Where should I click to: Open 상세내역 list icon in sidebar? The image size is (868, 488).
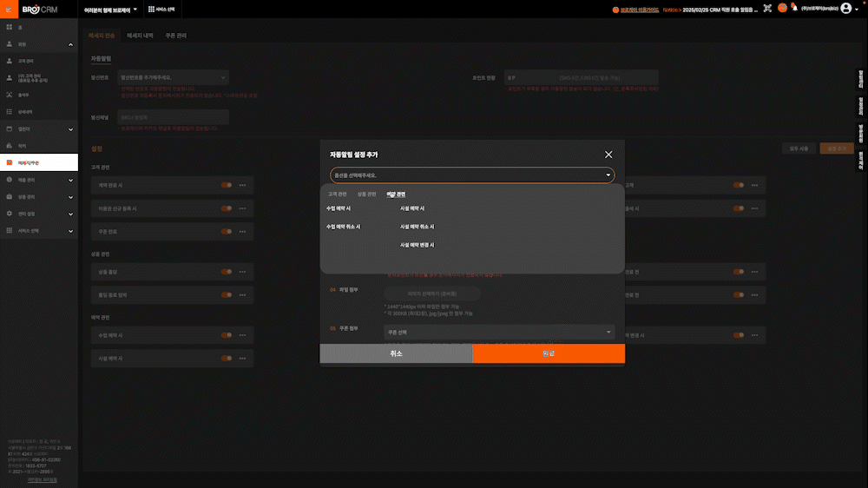pos(9,112)
